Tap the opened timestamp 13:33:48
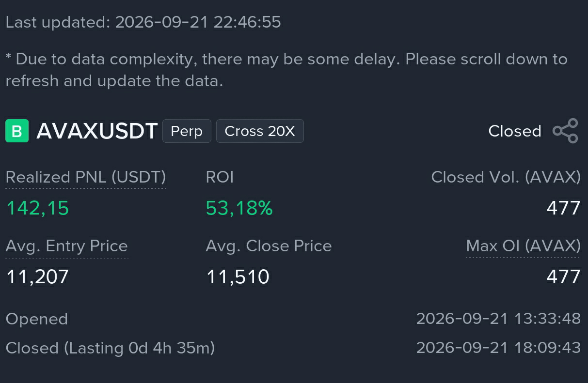The width and height of the screenshot is (588, 383). (x=498, y=319)
